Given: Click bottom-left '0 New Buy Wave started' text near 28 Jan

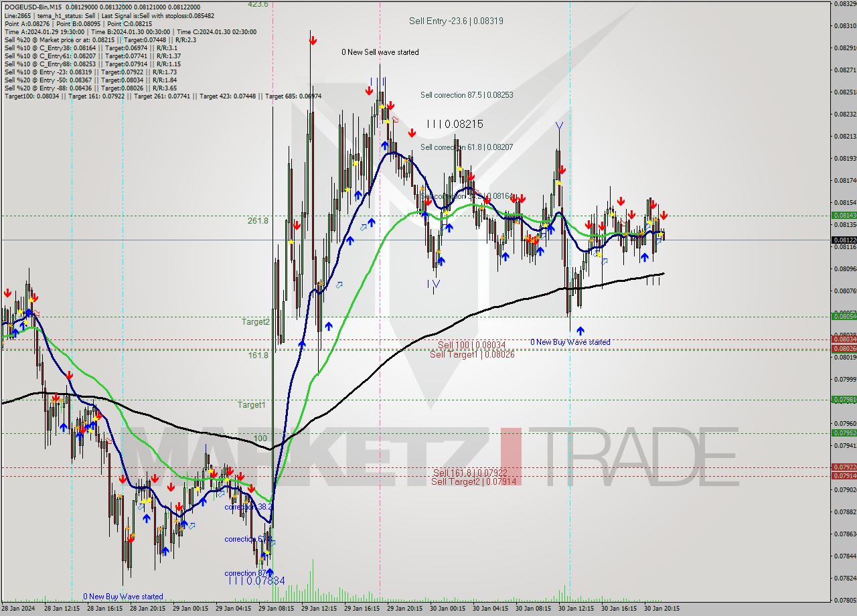Looking at the screenshot, I should (123, 597).
